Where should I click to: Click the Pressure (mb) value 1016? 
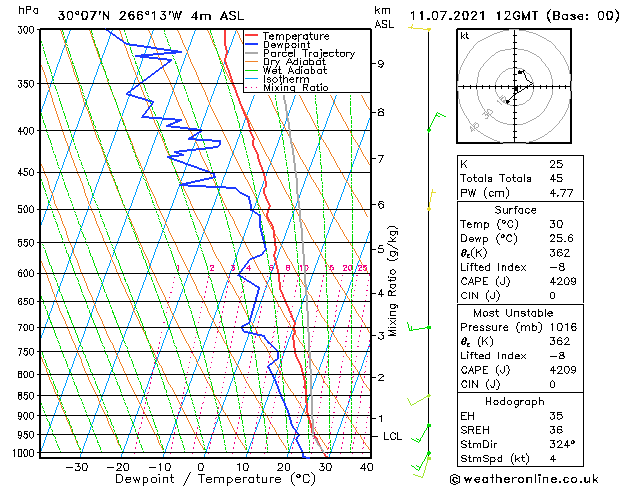[x=563, y=327]
